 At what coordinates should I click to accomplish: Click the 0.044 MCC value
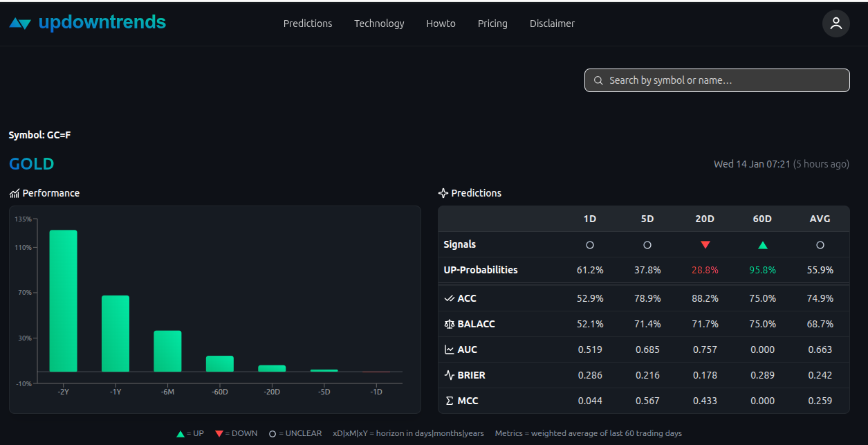[590, 401]
